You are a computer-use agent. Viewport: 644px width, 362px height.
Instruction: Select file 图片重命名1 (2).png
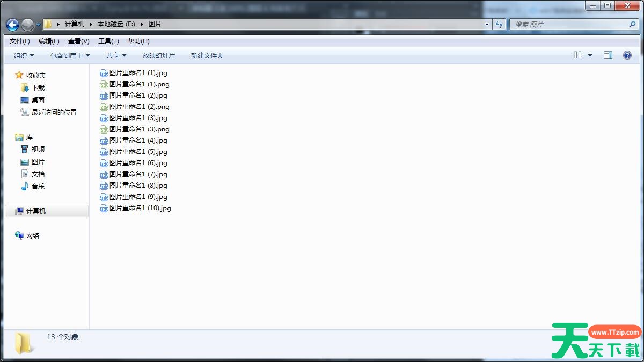point(135,107)
